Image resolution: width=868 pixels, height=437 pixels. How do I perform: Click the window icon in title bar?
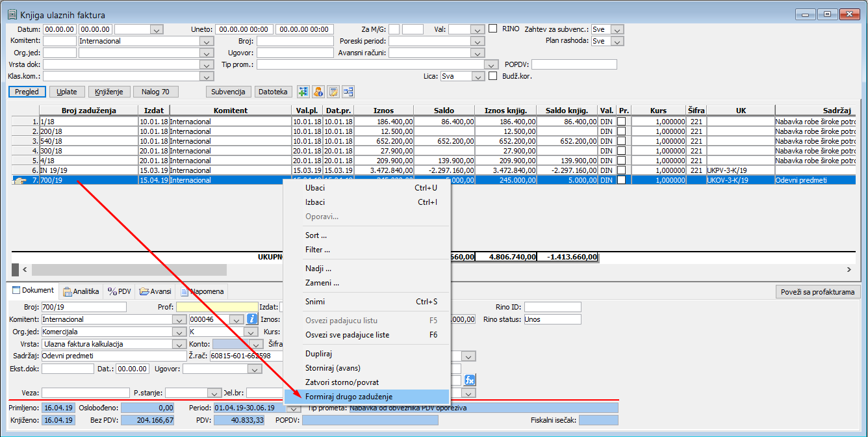point(12,15)
